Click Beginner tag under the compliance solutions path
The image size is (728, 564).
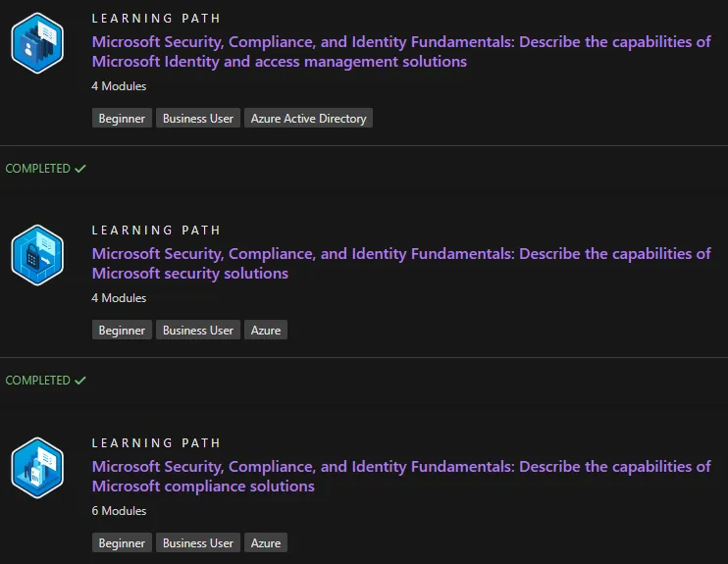tap(122, 543)
